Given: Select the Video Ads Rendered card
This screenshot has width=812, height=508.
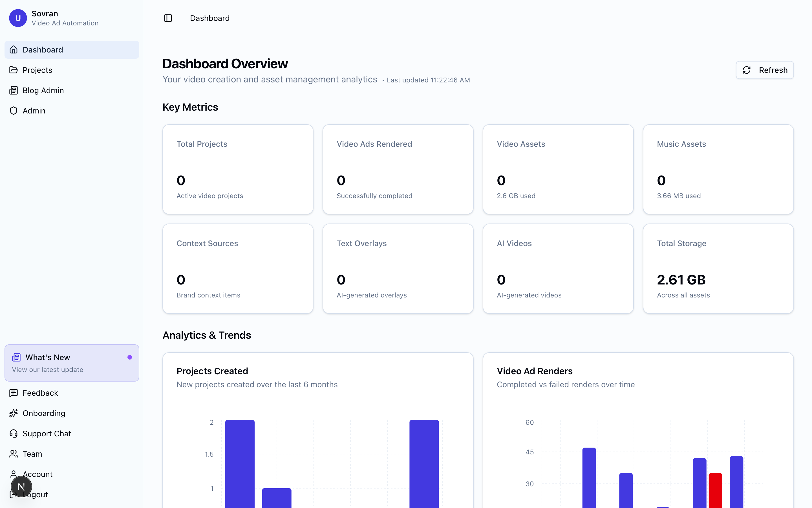Looking at the screenshot, I should point(398,169).
